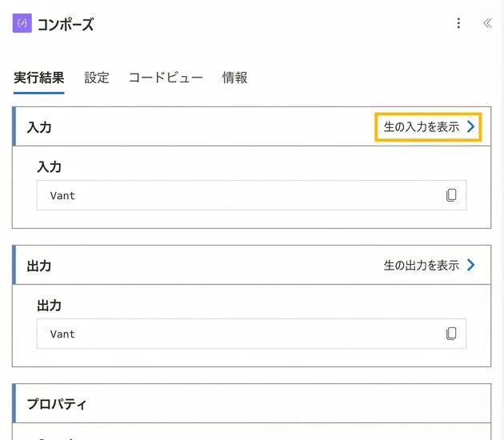Click the 出力 label above the output field
Screen dimensions: 504x440
[49, 306]
